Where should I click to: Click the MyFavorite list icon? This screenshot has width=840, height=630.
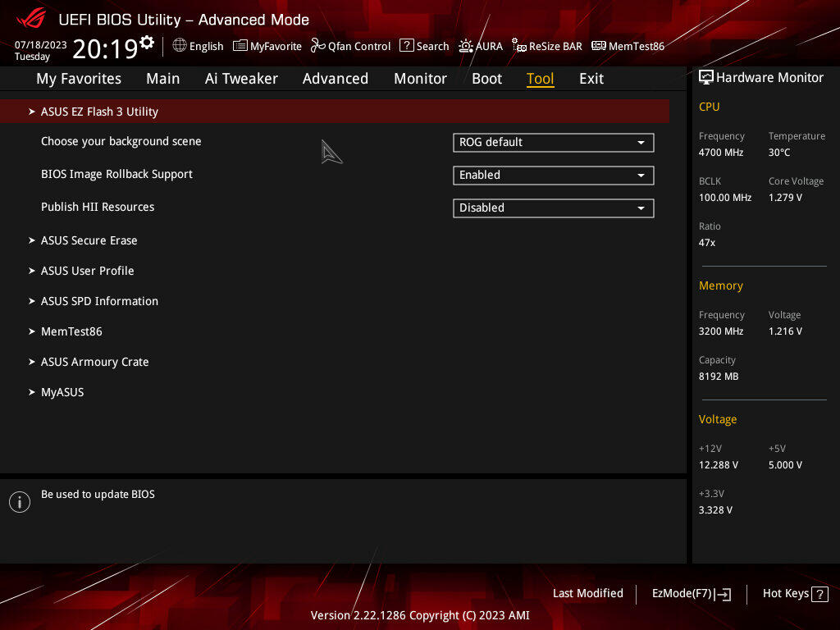(x=240, y=46)
